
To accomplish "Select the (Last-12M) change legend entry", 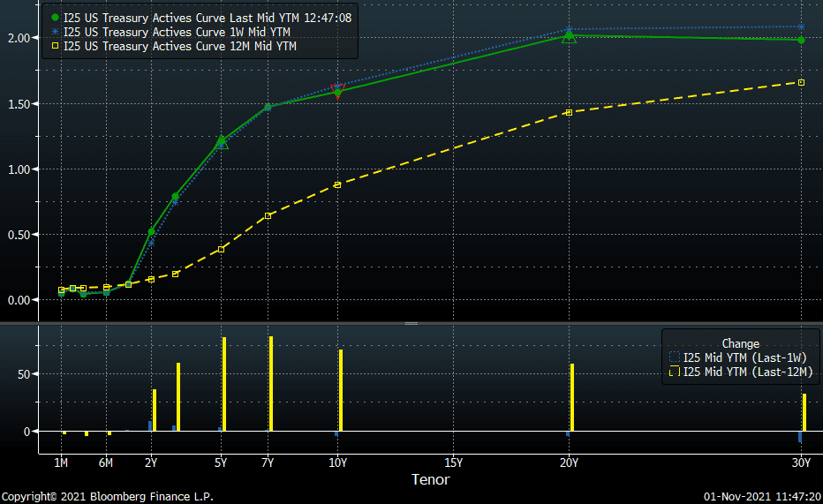I will pyautogui.click(x=741, y=372).
